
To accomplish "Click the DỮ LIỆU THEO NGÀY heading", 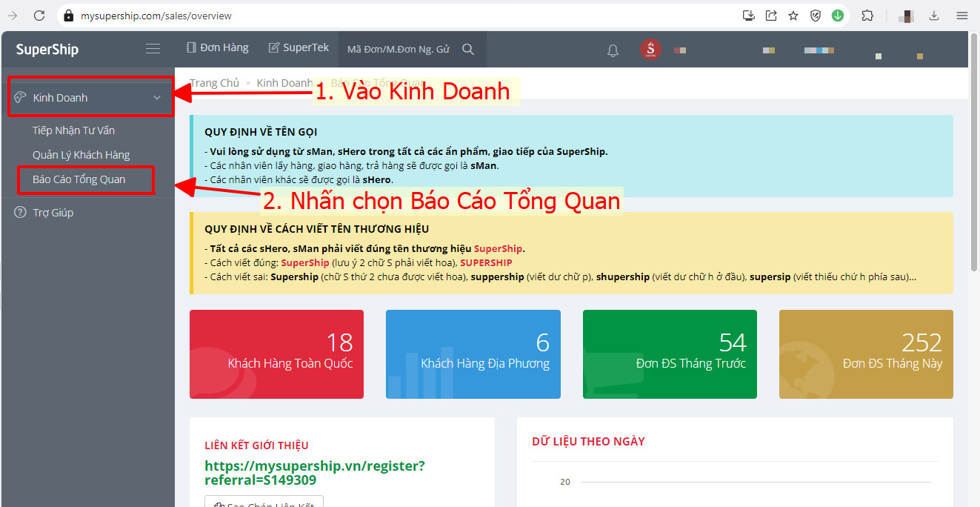I will click(x=588, y=442).
